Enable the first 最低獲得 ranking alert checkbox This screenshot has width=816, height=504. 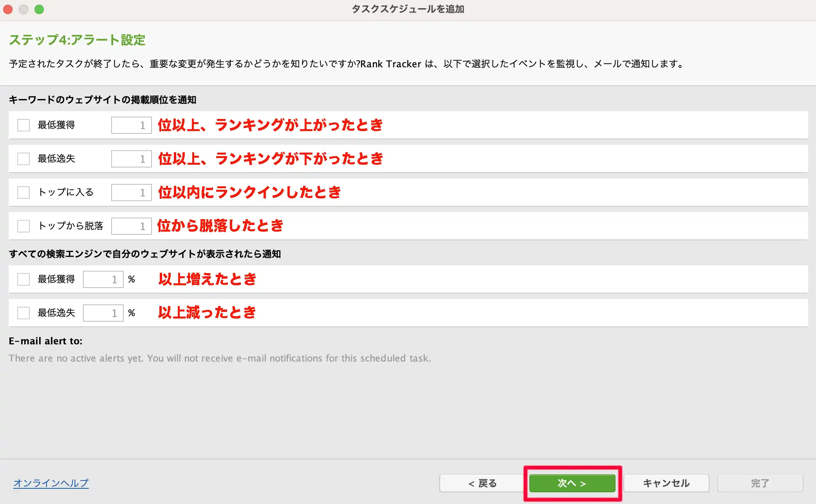[23, 125]
